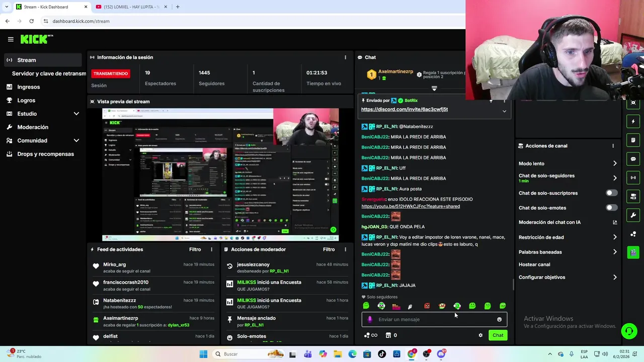Screen dimensions: 644x362
Task: Open Filtro in Feed de actividades
Action: tap(195, 249)
